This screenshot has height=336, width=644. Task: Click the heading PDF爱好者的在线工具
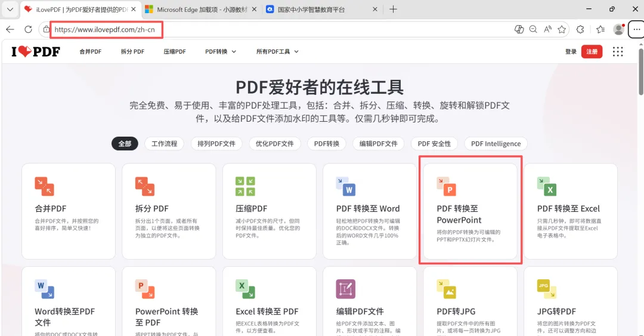click(x=320, y=87)
